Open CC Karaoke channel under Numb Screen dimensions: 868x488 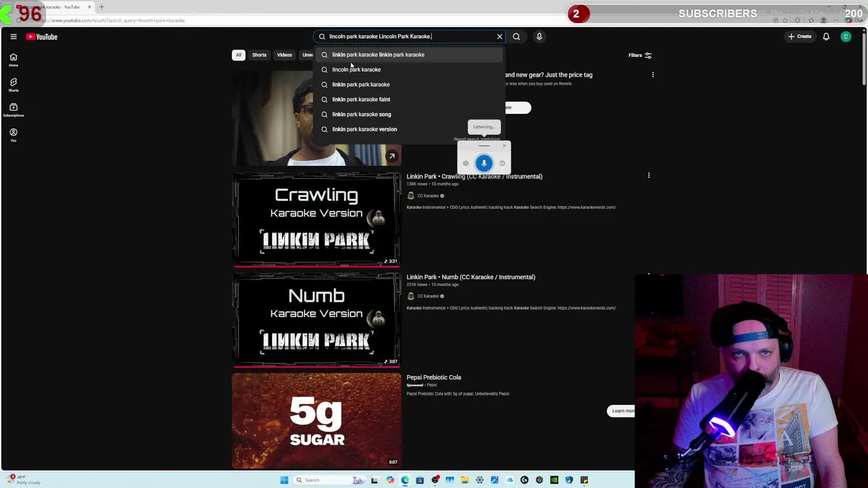tap(427, 296)
